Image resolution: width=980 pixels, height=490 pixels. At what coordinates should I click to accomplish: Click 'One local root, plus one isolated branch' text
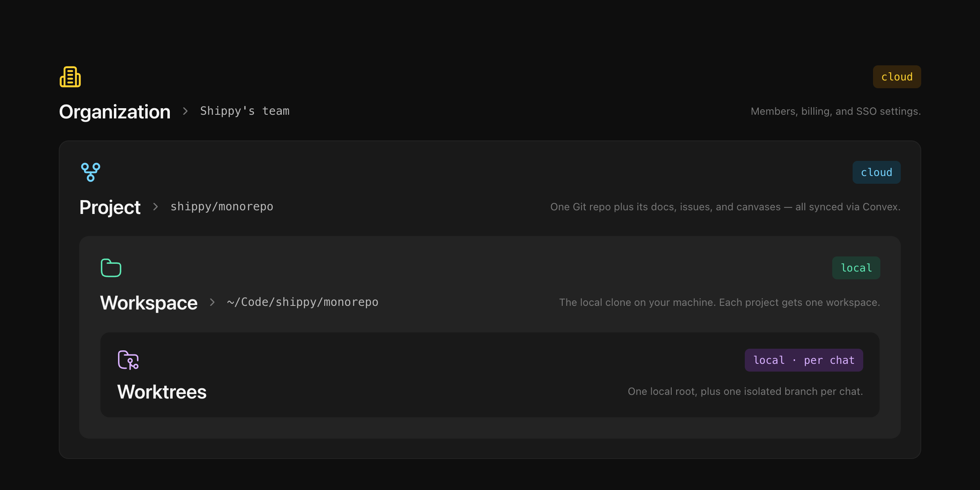[x=745, y=392]
